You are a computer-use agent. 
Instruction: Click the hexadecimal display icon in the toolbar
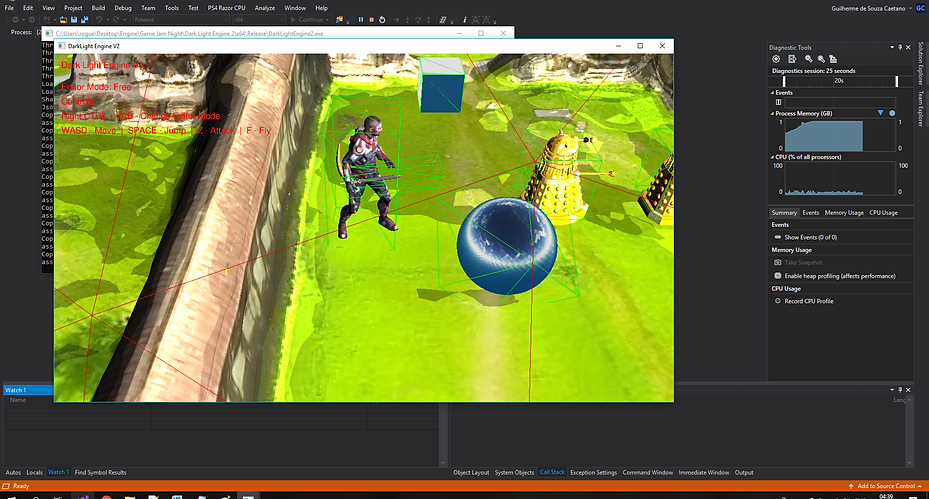443,20
